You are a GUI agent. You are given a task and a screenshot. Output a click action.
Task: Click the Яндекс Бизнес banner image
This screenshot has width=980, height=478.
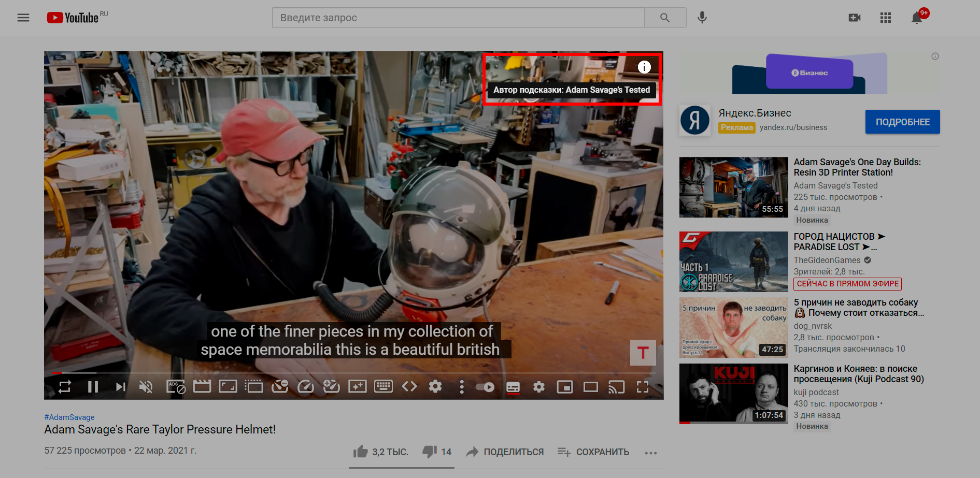coord(809,74)
